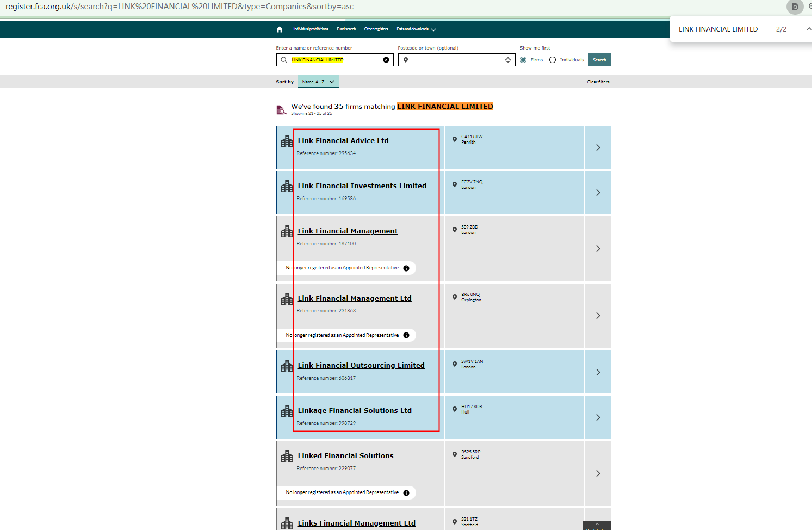Viewport: 812px width, 530px height.
Task: Click the location pin next to Penrith
Action: [455, 139]
